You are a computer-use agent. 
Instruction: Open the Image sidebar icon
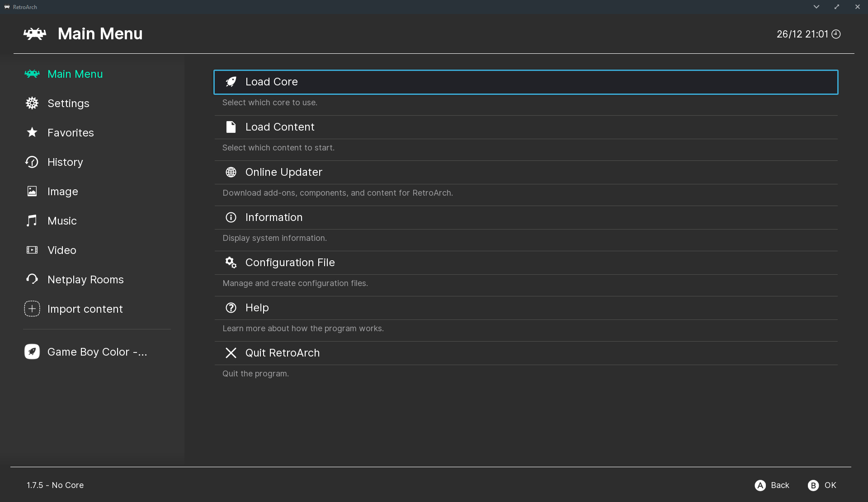point(32,191)
